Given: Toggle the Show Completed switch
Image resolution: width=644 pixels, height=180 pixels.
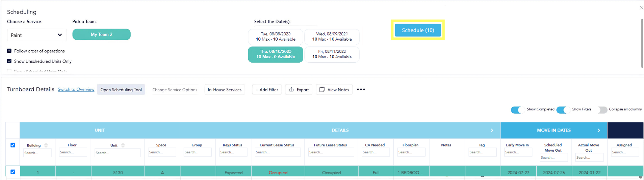Looking at the screenshot, I should pos(517,110).
